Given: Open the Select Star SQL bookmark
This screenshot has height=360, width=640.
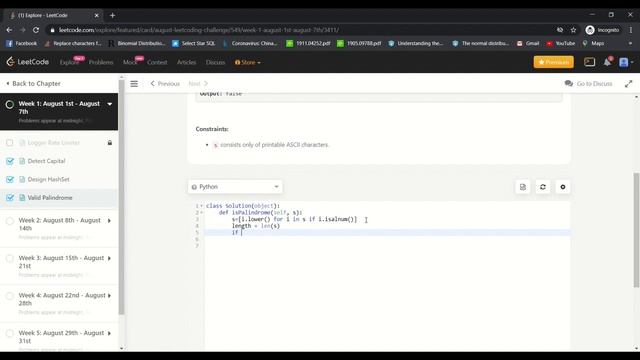Looking at the screenshot, I should point(193,43).
